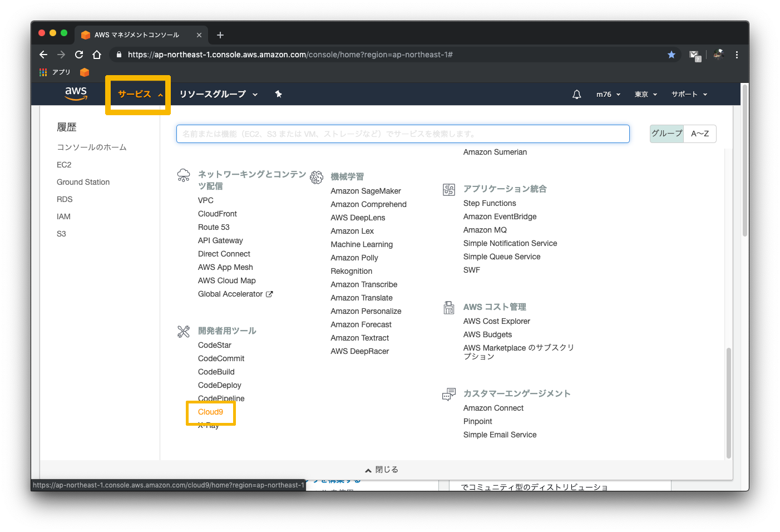Open Rekognition service

pyautogui.click(x=352, y=271)
